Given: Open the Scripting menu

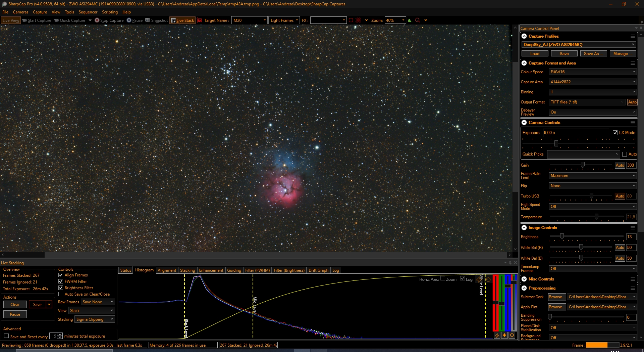Looking at the screenshot, I should tap(110, 12).
